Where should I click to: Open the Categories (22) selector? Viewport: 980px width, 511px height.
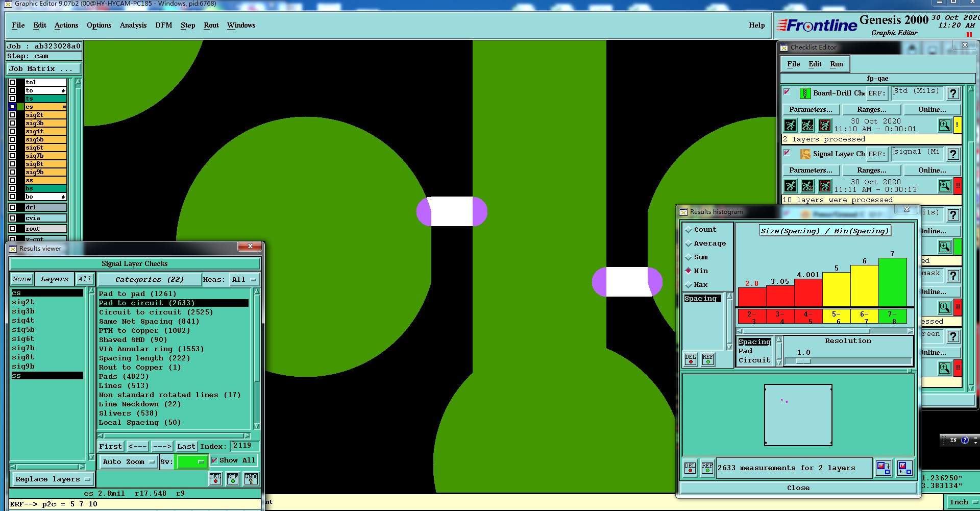point(149,279)
